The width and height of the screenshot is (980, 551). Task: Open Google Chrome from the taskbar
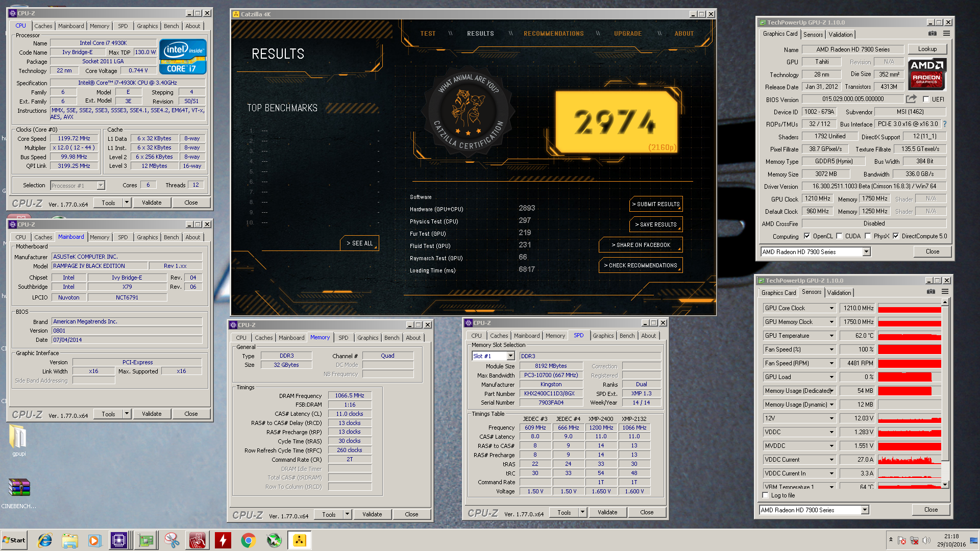(249, 540)
